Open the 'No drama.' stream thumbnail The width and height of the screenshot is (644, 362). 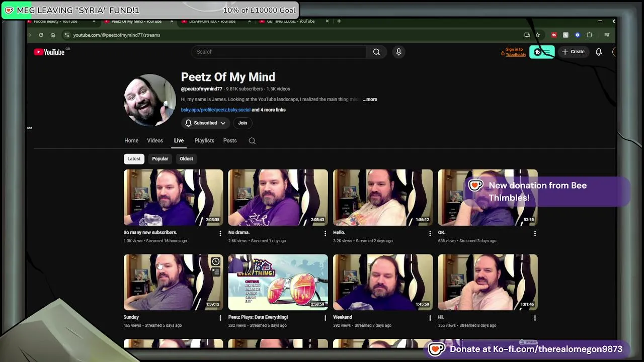coord(278,197)
